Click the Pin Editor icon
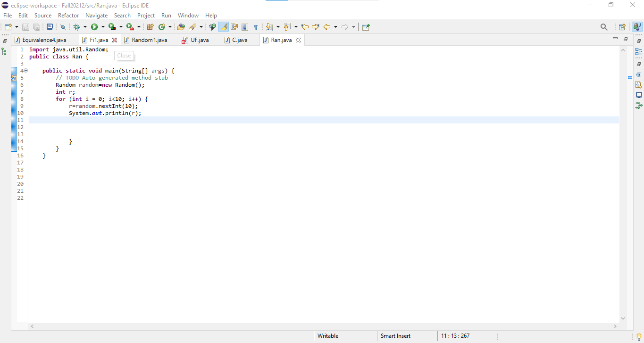 (x=366, y=27)
